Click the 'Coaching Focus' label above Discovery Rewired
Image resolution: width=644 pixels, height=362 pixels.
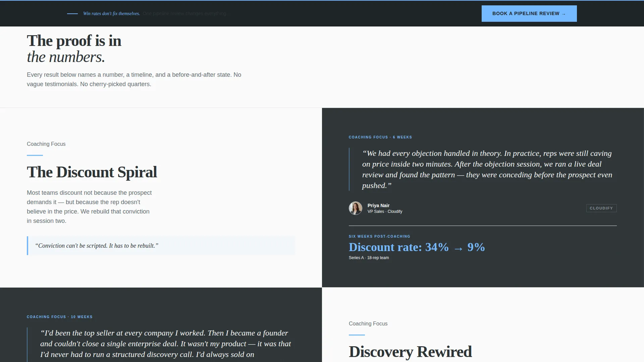coord(368,323)
